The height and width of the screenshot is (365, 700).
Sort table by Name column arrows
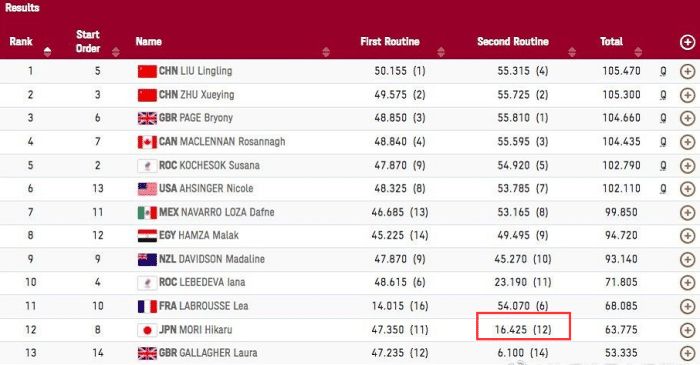(x=326, y=52)
